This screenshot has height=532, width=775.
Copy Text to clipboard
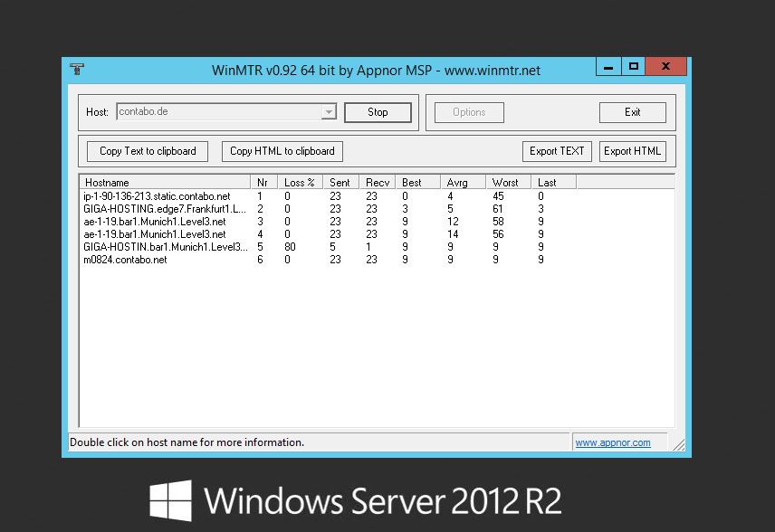pos(148,151)
